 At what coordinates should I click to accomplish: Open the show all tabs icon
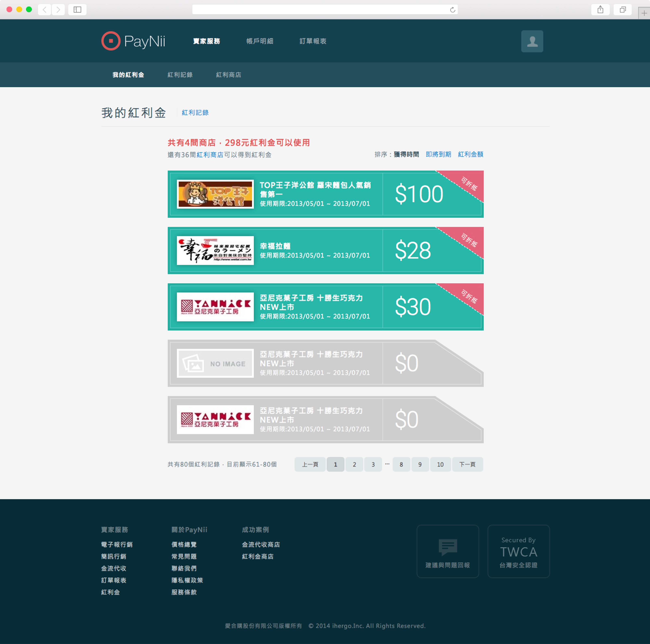point(622,10)
